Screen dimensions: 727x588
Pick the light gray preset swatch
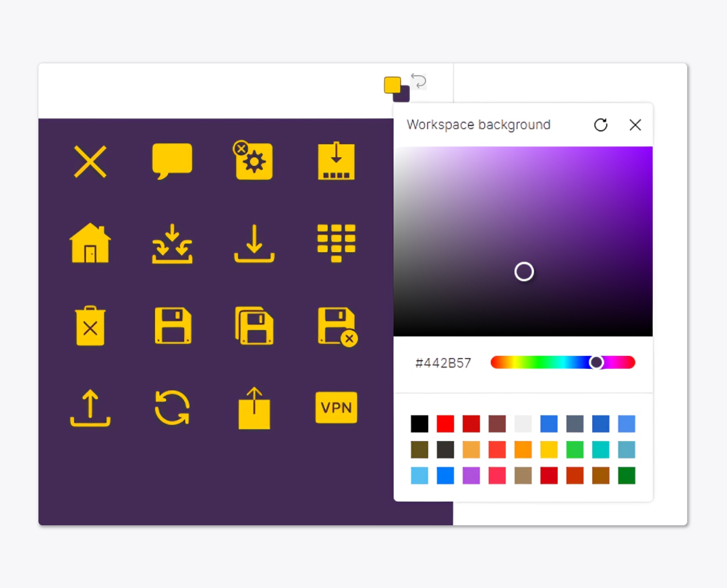(523, 423)
